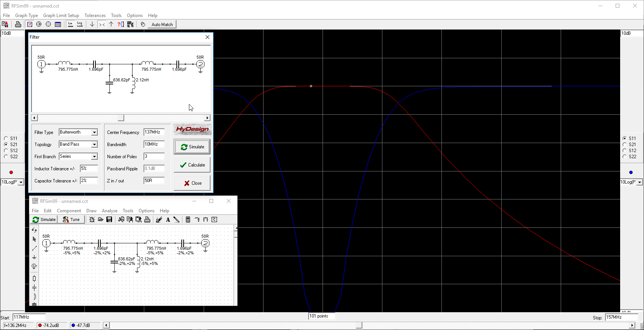Open the Draw menu in schematic window
Viewport: 644px width, 330px height.
91,211
